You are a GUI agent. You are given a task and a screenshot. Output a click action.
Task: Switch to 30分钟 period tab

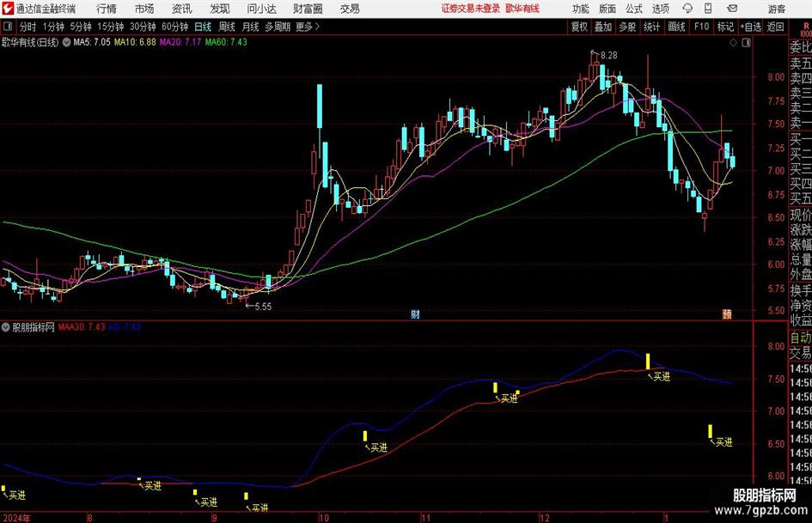143,27
